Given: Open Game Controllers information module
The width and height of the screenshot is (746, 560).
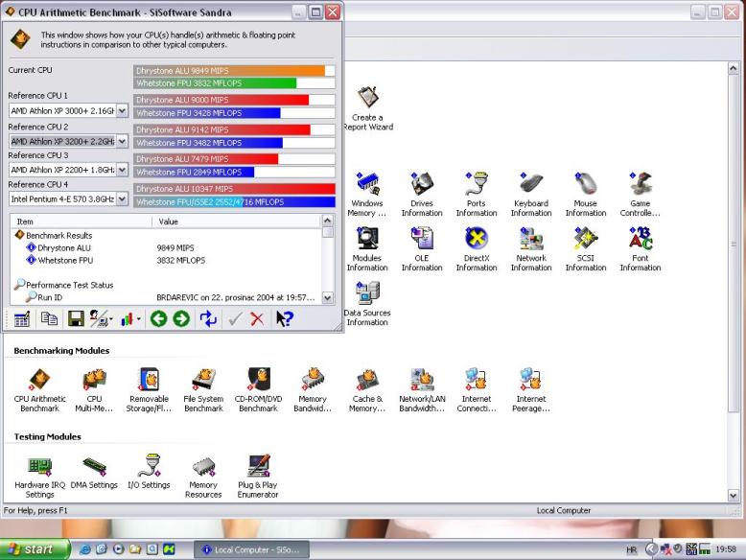Looking at the screenshot, I should coord(641,194).
